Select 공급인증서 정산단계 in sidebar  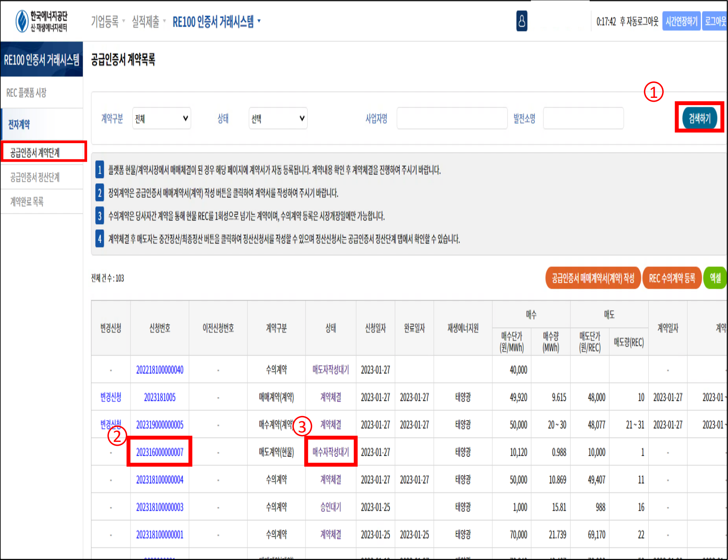pyautogui.click(x=35, y=177)
